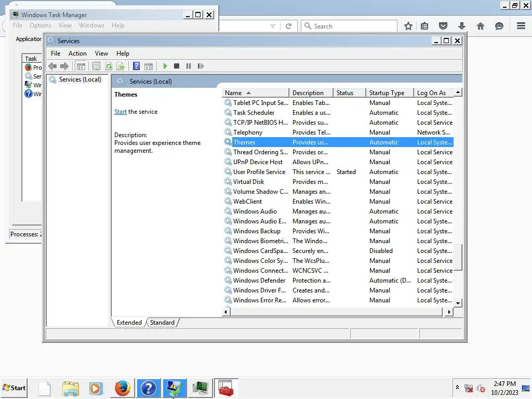Switch to the Extended tab

[129, 323]
